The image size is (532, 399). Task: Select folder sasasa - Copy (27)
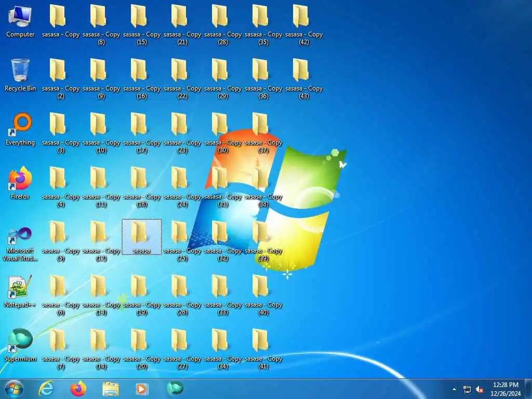tap(182, 349)
